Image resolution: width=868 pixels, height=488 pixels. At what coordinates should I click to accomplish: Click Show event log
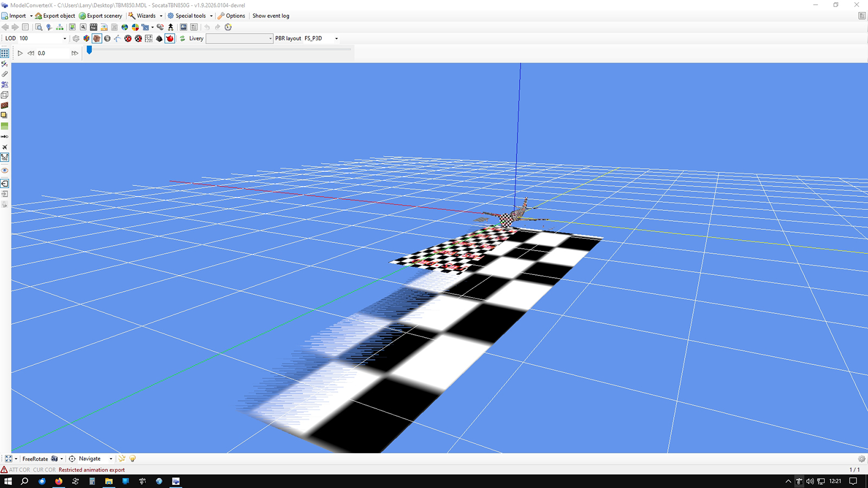coord(271,16)
